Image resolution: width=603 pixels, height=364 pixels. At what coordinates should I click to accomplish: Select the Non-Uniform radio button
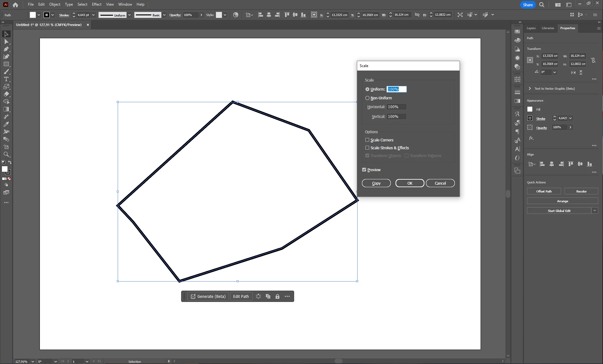[367, 98]
